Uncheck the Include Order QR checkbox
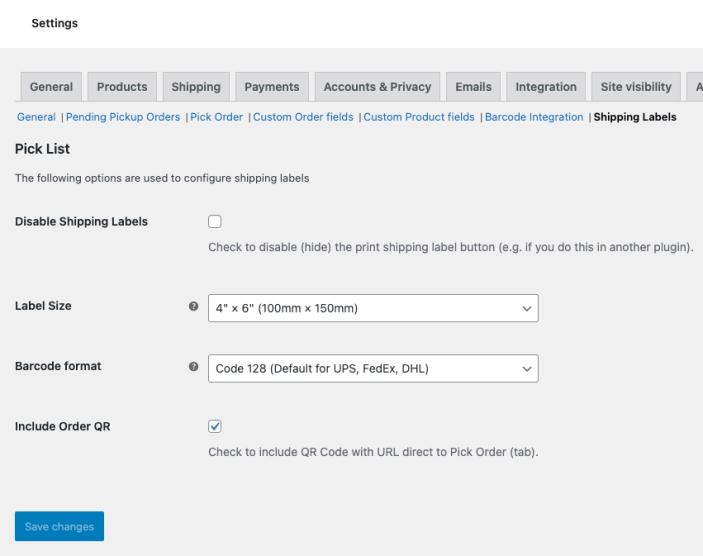Image resolution: width=703 pixels, height=556 pixels. [x=215, y=426]
